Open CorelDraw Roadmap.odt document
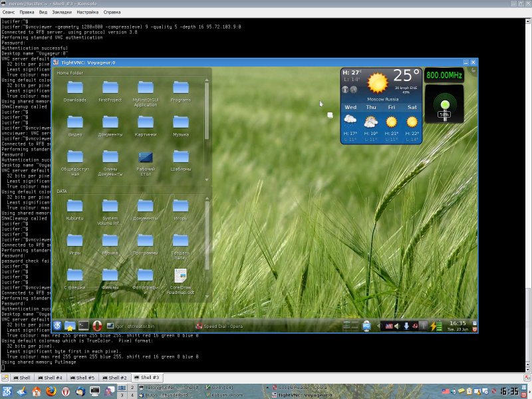The height and width of the screenshot is (399, 532). click(180, 275)
